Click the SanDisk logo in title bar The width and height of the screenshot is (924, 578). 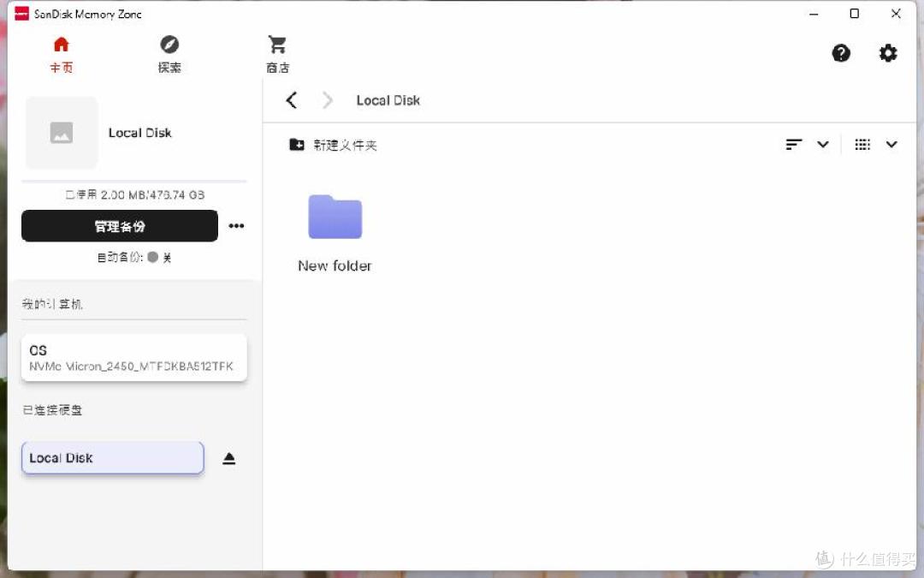tap(21, 14)
